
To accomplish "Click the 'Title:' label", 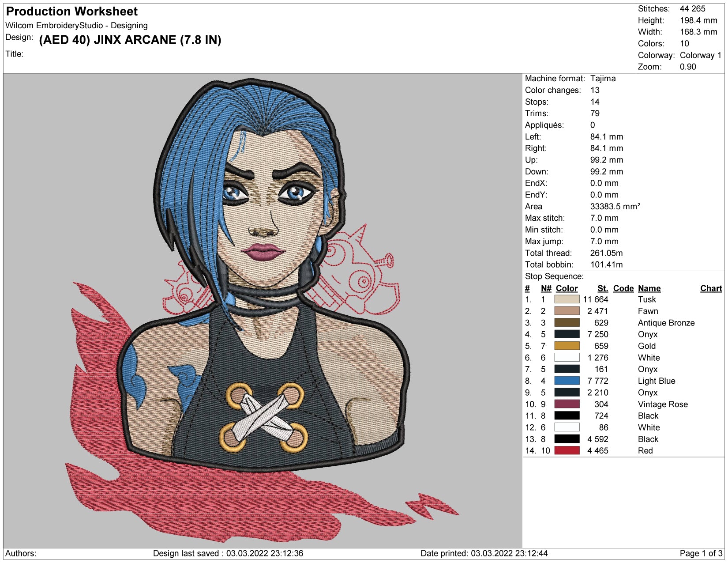I will (x=14, y=54).
